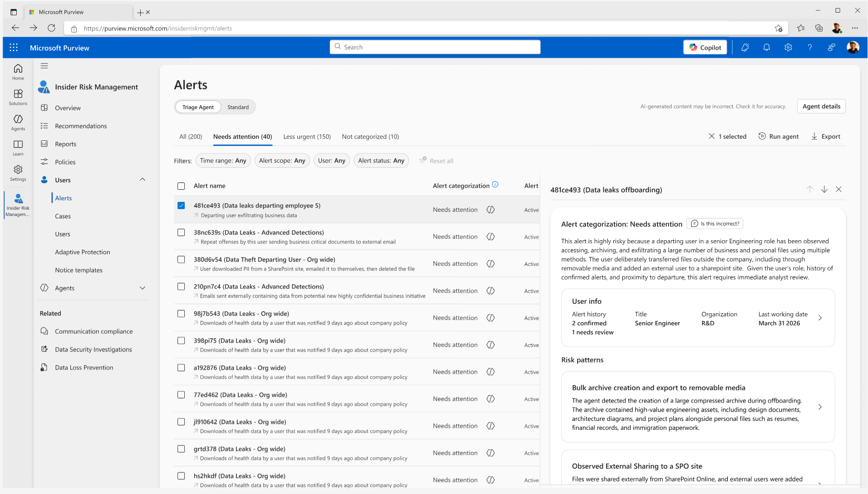Check the 38nc639s alert checkbox
868x494 pixels.
[181, 232]
